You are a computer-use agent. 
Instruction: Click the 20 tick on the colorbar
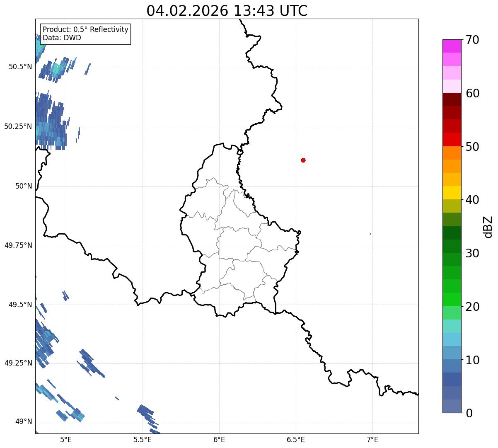pyautogui.click(x=472, y=307)
